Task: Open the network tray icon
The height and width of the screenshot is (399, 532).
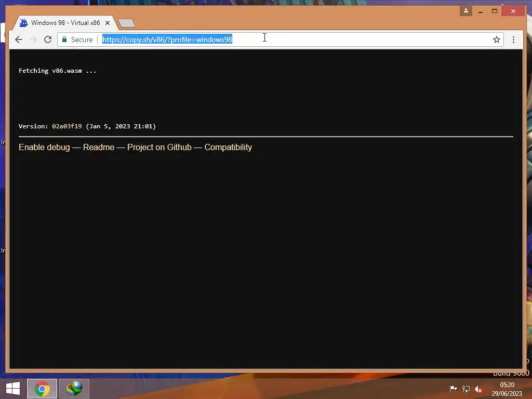Action: point(466,389)
